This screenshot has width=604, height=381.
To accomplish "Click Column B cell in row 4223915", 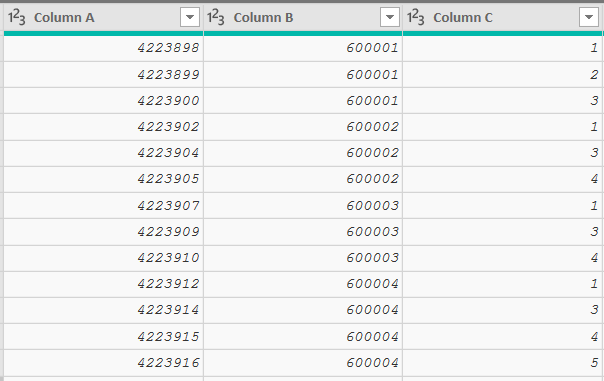I will [x=303, y=337].
